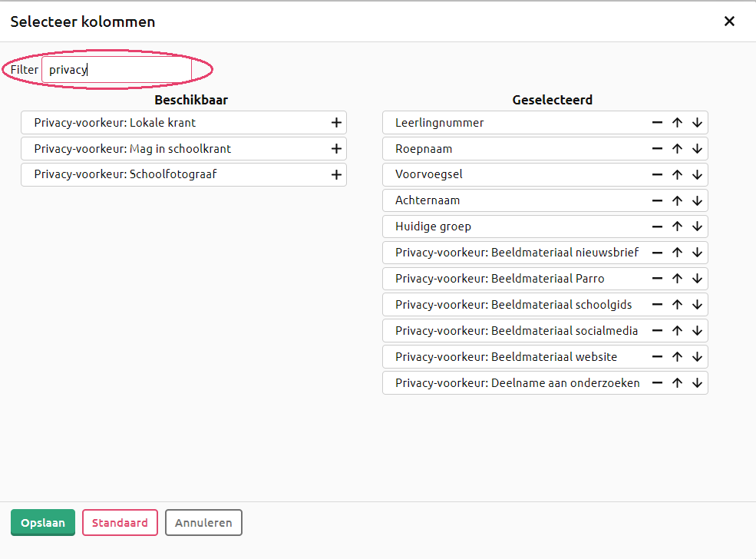
Task: Close the Selecteer kolommen dialog
Action: click(x=729, y=21)
